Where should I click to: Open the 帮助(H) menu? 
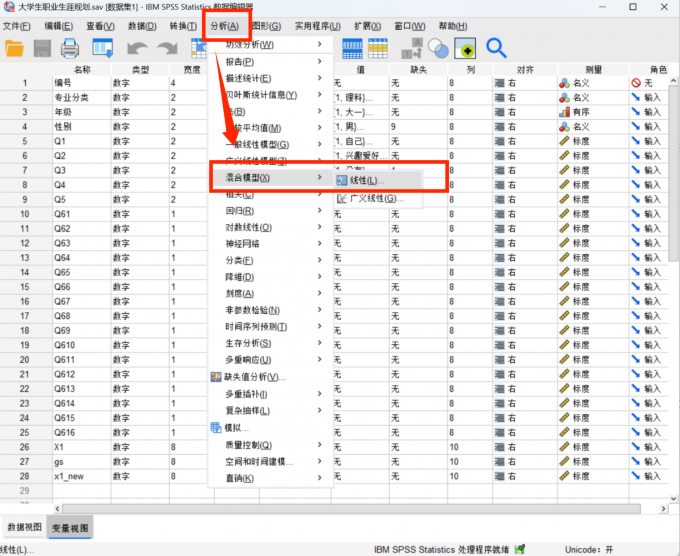point(452,25)
